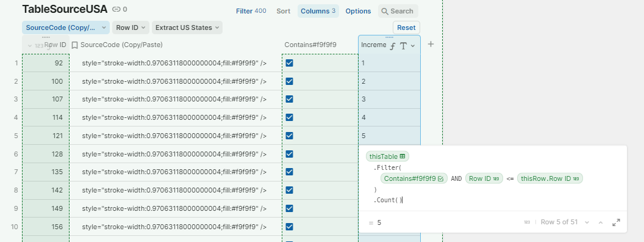Viewport: 644px width, 242px height.
Task: Click the formula icon in the Increme column header
Action: pyautogui.click(x=393, y=46)
